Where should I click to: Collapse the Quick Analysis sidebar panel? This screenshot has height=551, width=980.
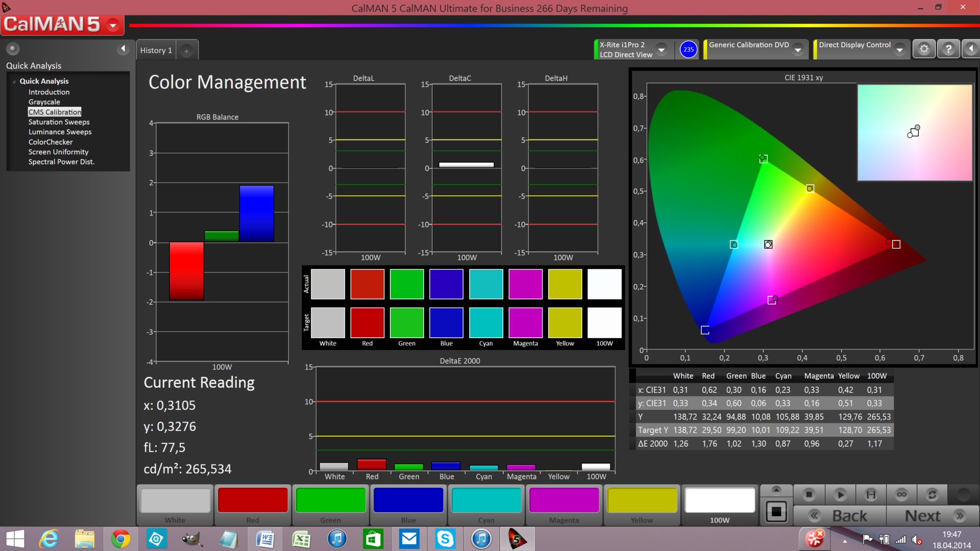coord(123,48)
